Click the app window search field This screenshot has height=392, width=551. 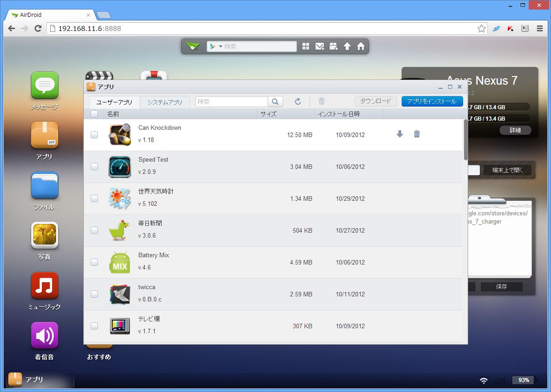232,102
